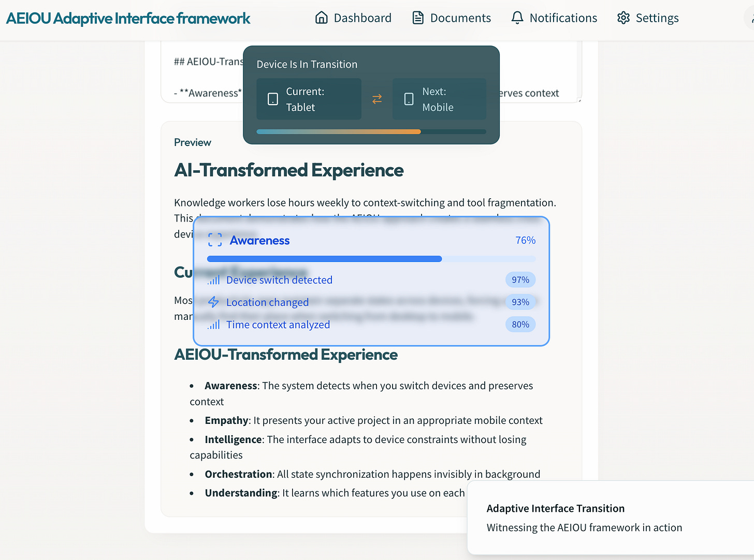This screenshot has width=754, height=560.
Task: Select the Next: Mobile card
Action: 439,99
